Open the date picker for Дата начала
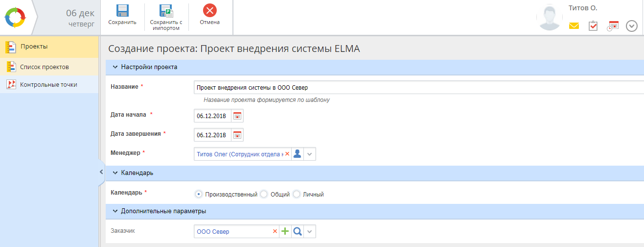This screenshot has width=644, height=247. point(237,116)
